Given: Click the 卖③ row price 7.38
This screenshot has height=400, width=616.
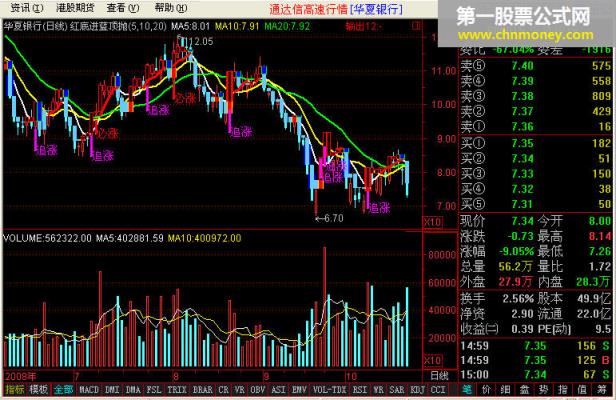Looking at the screenshot, I should point(522,96).
